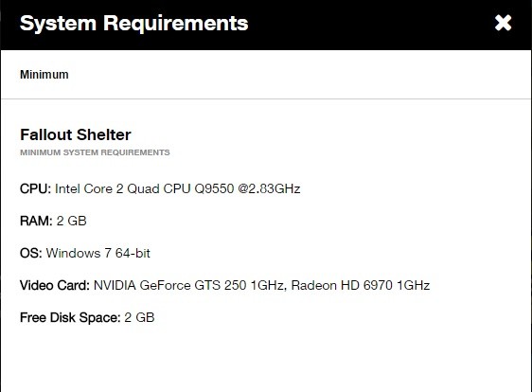This screenshot has height=392, width=532.
Task: Click the System Requirements header title
Action: (134, 24)
